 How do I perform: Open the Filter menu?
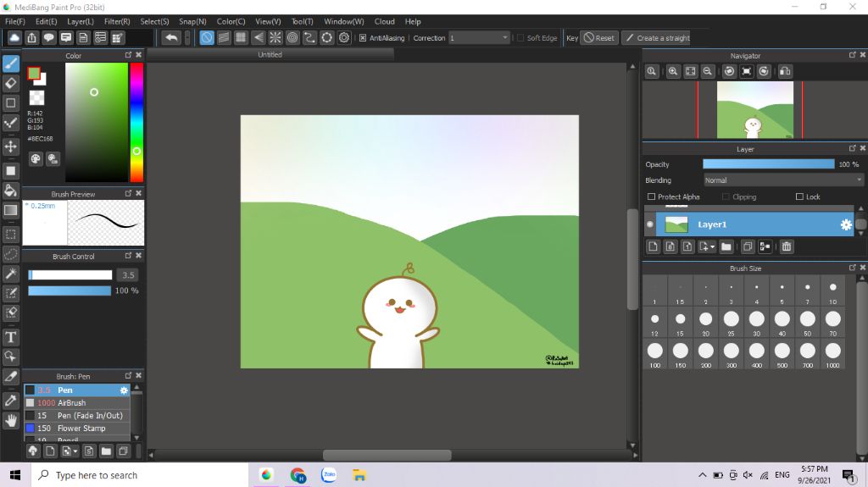[117, 21]
